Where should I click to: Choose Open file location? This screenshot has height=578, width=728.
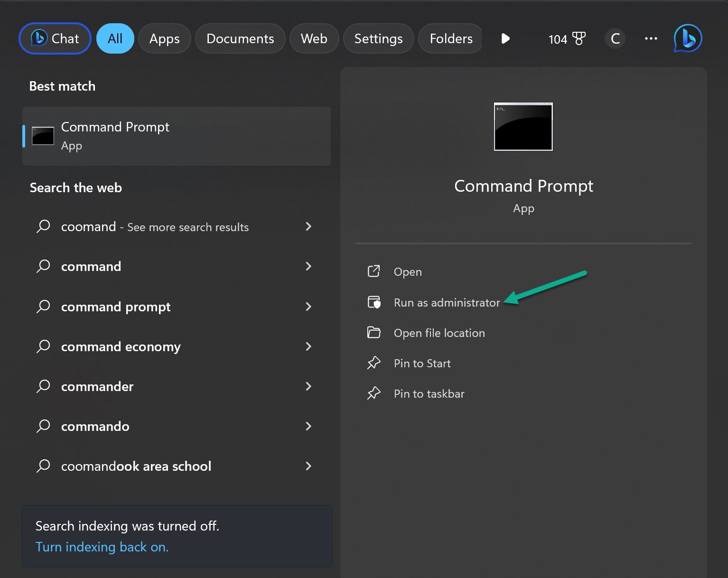pyautogui.click(x=523, y=333)
